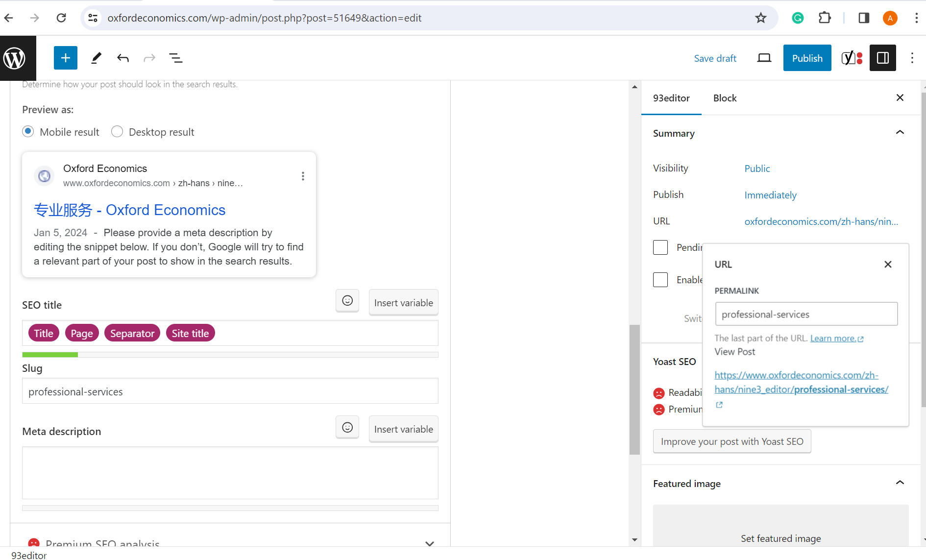Click the SEO title green progress bar
Screen dimensions: 926x560
click(50, 355)
